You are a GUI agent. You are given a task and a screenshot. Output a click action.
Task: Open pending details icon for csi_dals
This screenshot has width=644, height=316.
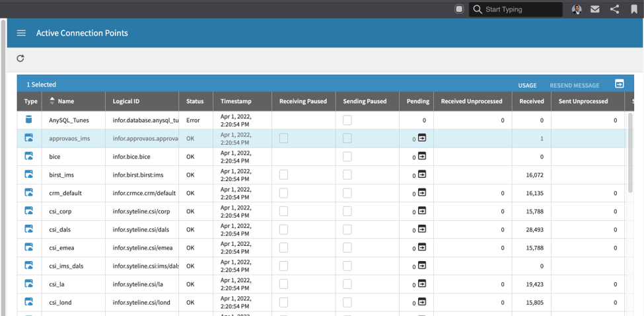pos(422,229)
